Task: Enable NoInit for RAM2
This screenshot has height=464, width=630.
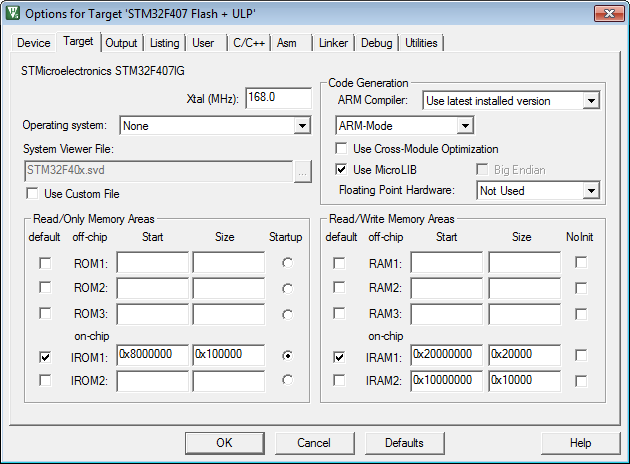Action: tap(581, 288)
